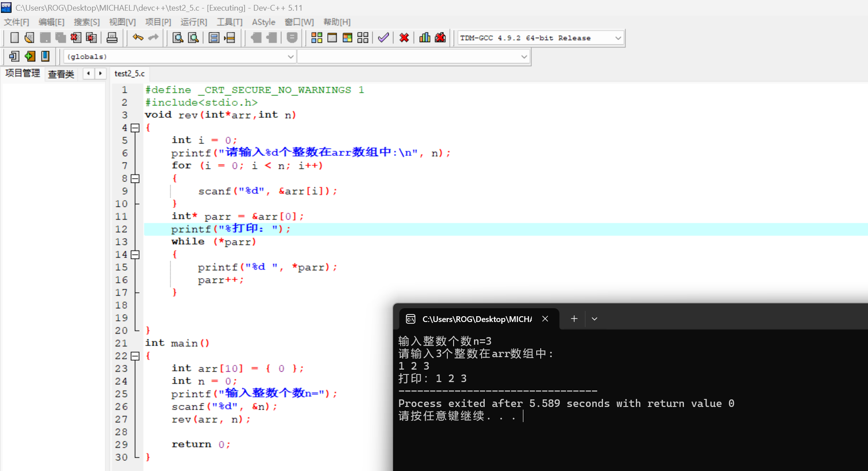Open the 视图[V] menu
The height and width of the screenshot is (471, 868).
point(122,22)
